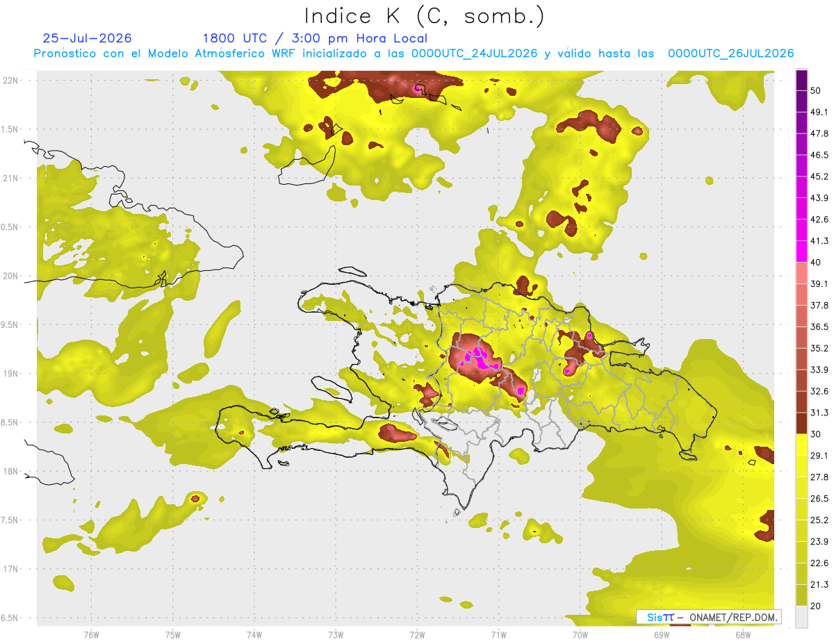Click the longitude label "74W"

254,636
